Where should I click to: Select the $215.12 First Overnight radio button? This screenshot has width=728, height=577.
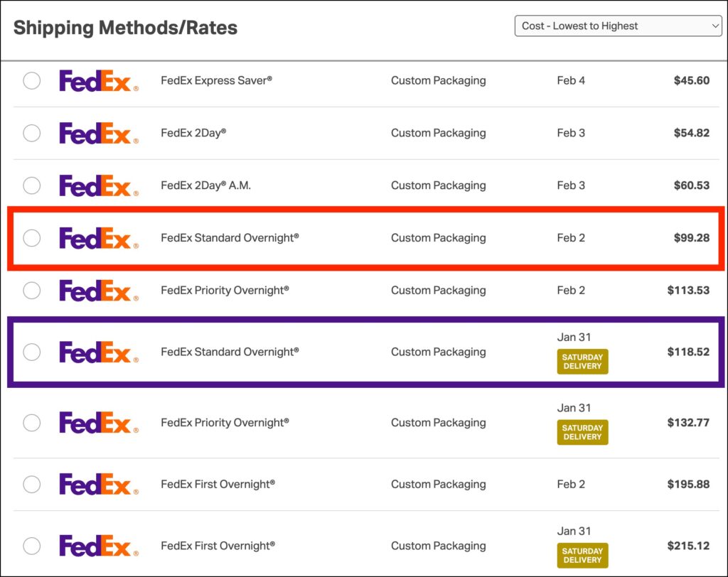pyautogui.click(x=32, y=546)
